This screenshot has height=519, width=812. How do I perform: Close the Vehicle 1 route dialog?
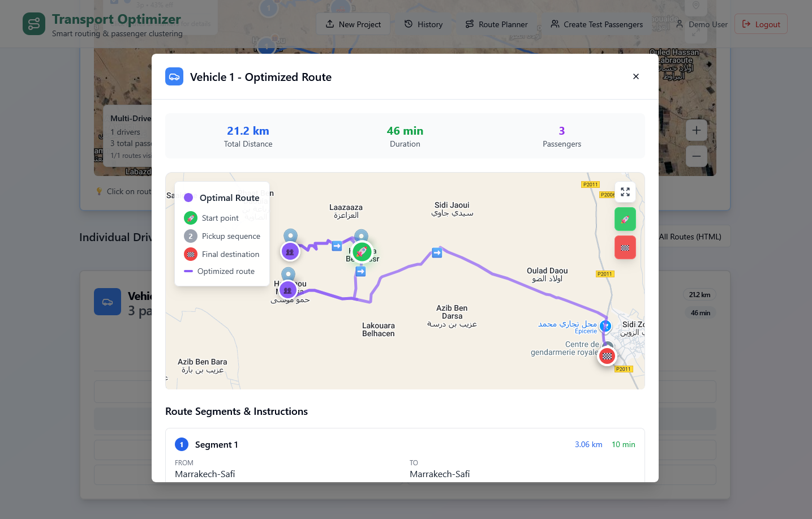tap(635, 76)
